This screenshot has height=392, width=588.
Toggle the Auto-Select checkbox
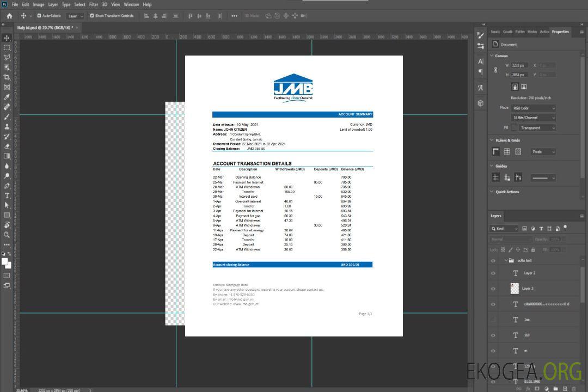pyautogui.click(x=39, y=16)
